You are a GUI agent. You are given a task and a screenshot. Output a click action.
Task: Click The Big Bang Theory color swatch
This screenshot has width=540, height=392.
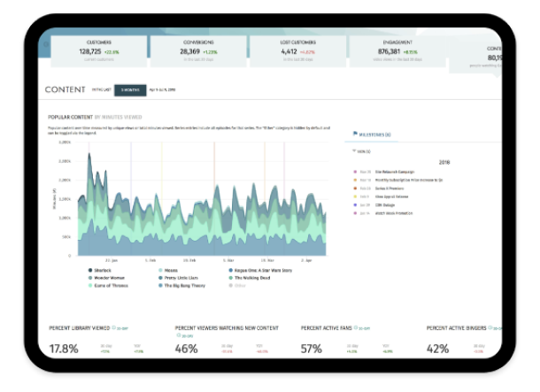click(160, 286)
